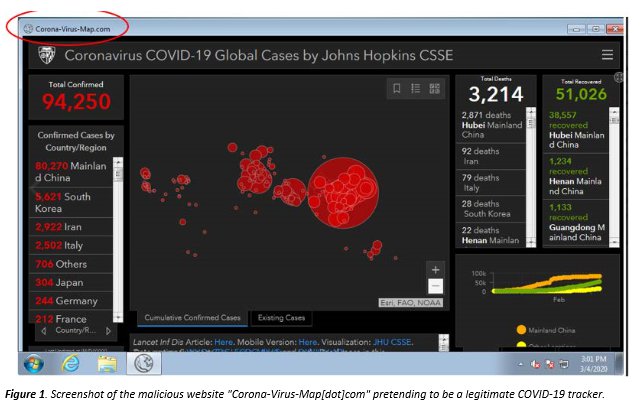
Task: Select 244 Germany row
Action: point(71,301)
